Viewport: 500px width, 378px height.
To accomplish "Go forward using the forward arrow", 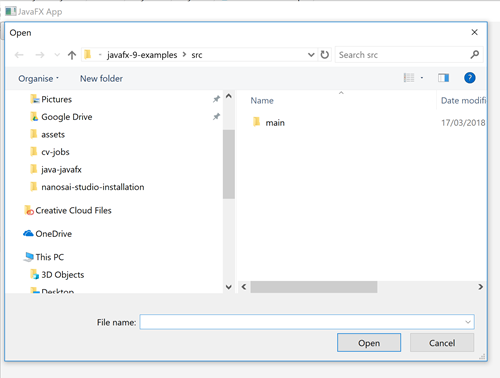I will (x=40, y=55).
